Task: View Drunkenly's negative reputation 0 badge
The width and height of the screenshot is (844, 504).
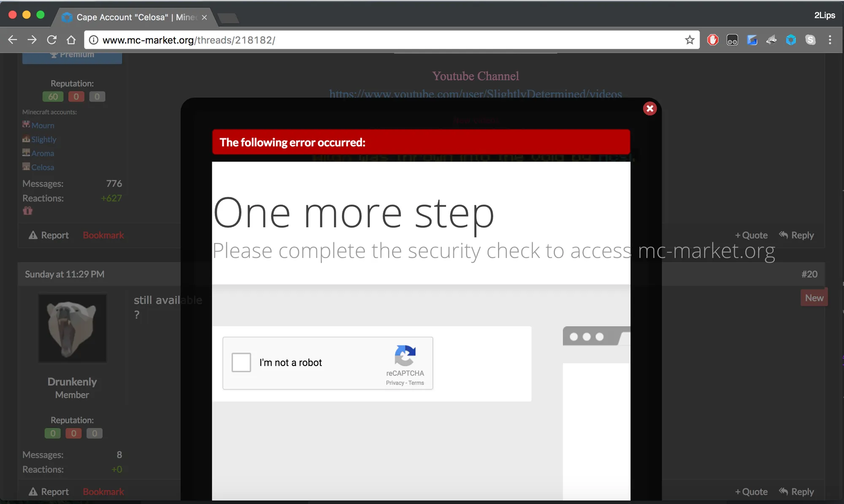Action: tap(73, 433)
